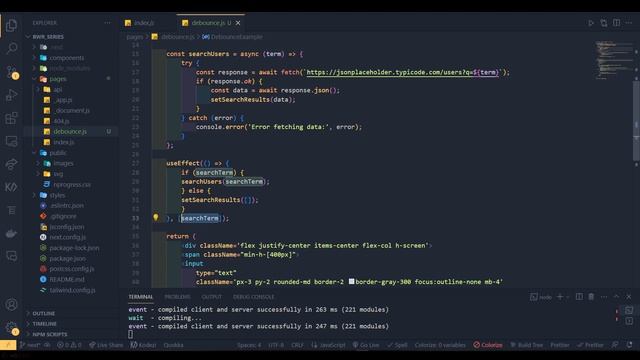Screen dimensions: 640x360
Task: Open notifications bell in status bar
Action: tap(630, 345)
